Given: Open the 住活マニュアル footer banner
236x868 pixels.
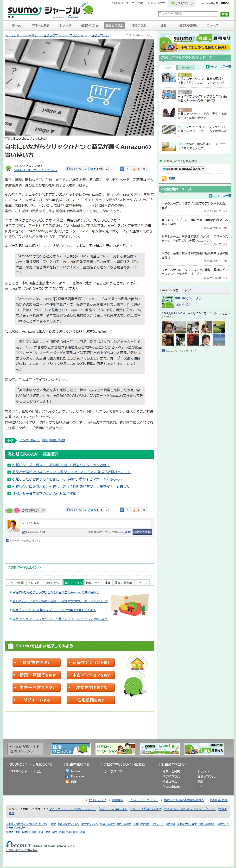Looking at the screenshot, I should tap(71, 749).
